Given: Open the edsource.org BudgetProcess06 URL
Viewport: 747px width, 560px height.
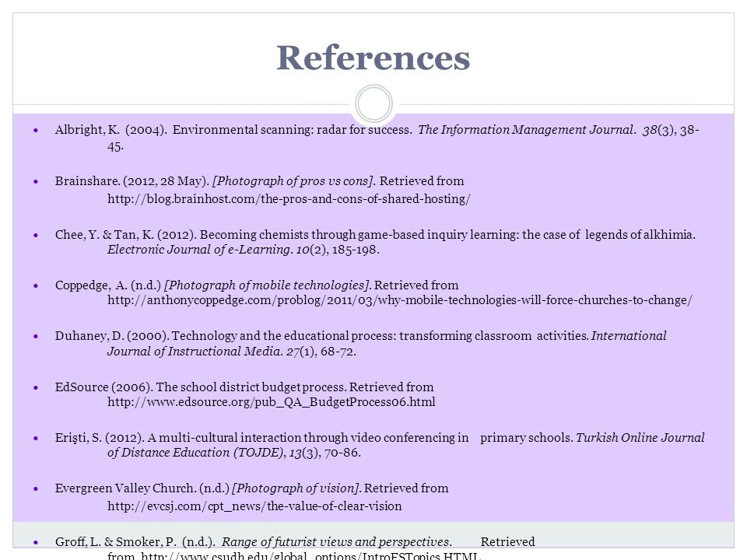Looking at the screenshot, I should click(x=271, y=402).
